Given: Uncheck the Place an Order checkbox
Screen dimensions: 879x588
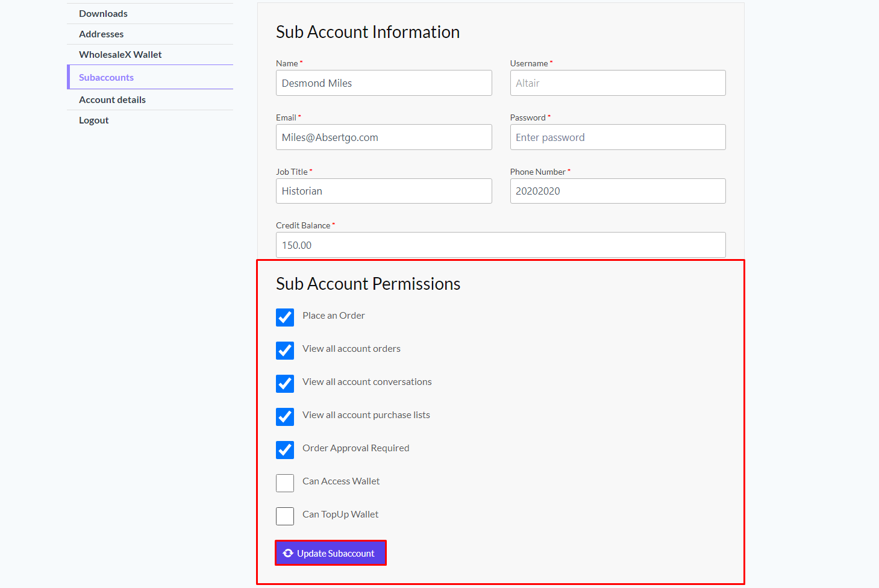Looking at the screenshot, I should pyautogui.click(x=285, y=317).
